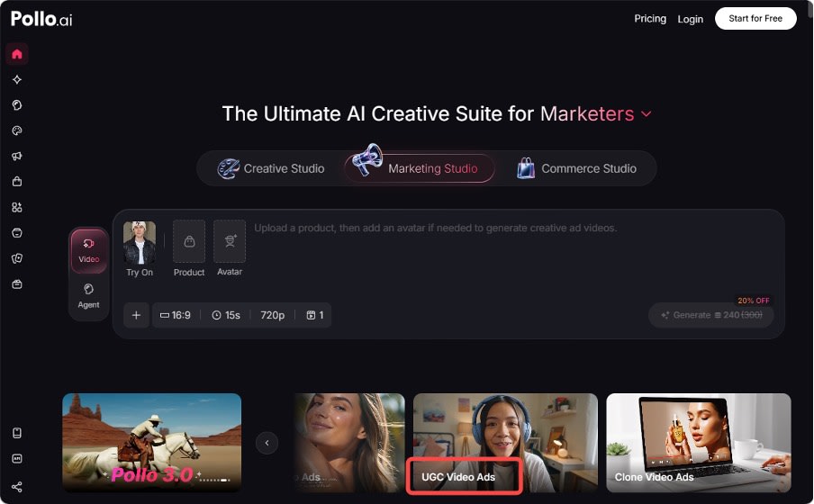The width and height of the screenshot is (814, 504).
Task: Select the Agent mode button
Action: point(89,296)
